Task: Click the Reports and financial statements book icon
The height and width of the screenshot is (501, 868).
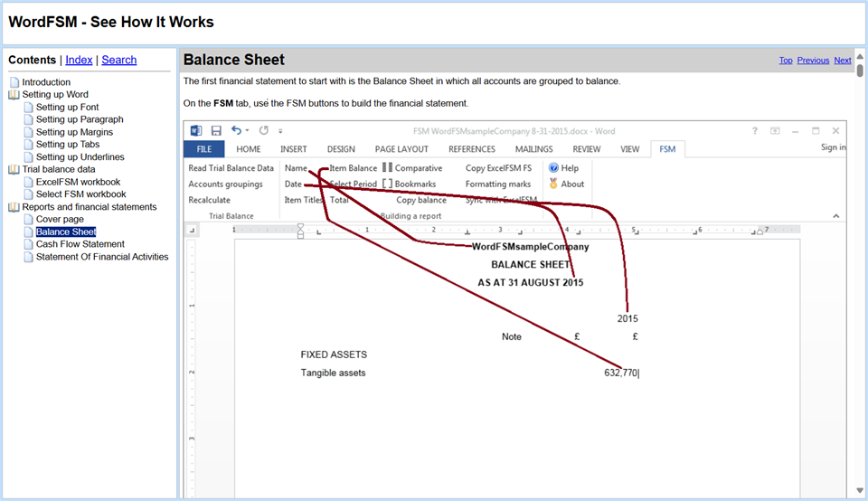Action: pos(14,207)
